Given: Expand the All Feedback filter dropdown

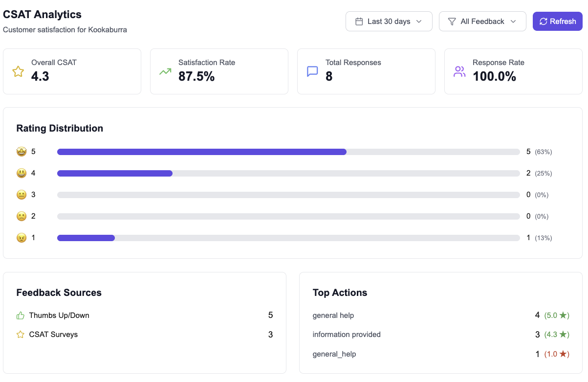Looking at the screenshot, I should click(482, 22).
